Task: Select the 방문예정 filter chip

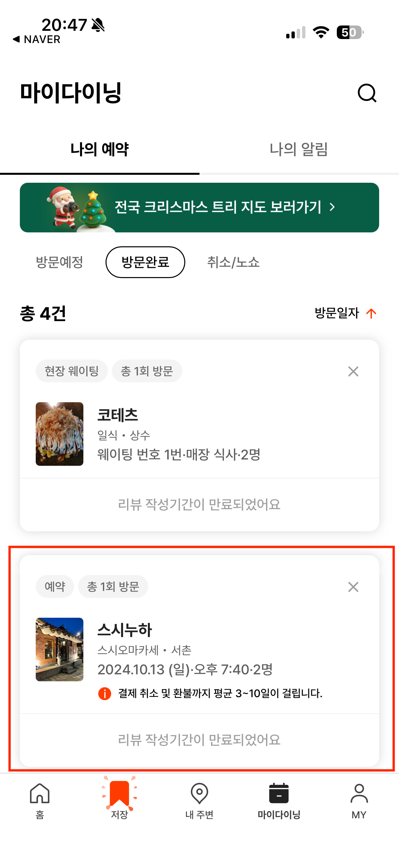Action: tap(60, 262)
